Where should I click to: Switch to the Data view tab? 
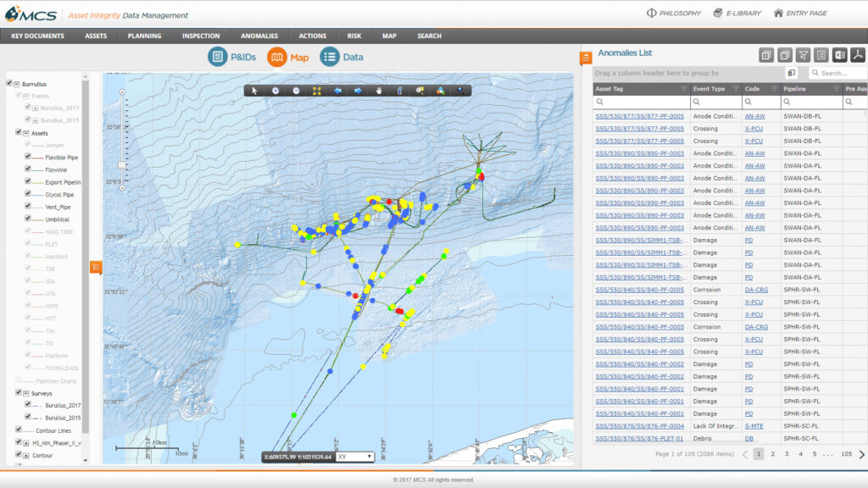tap(342, 57)
